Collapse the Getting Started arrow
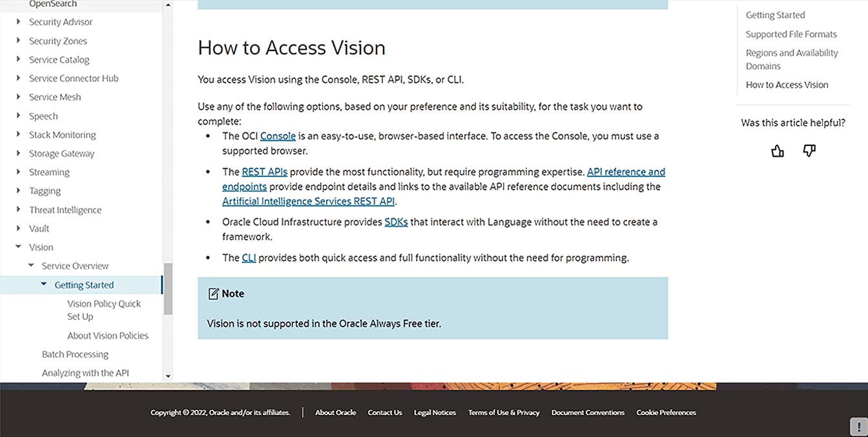Viewport: 868px width, 437px height. point(44,284)
